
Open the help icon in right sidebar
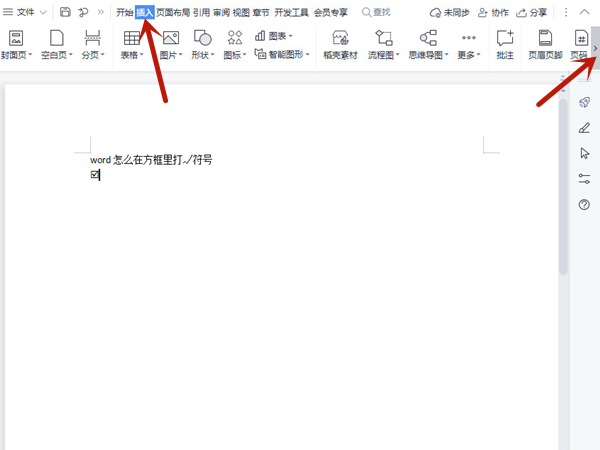(x=584, y=204)
